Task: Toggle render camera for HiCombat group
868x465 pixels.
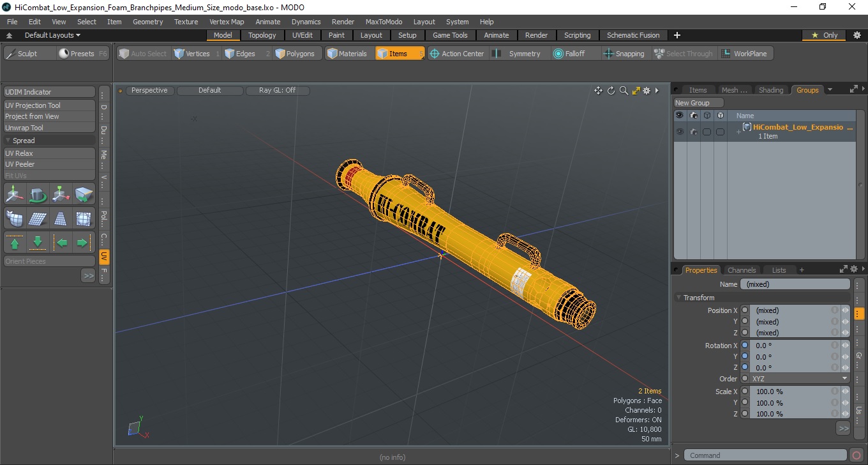Action: click(x=693, y=132)
